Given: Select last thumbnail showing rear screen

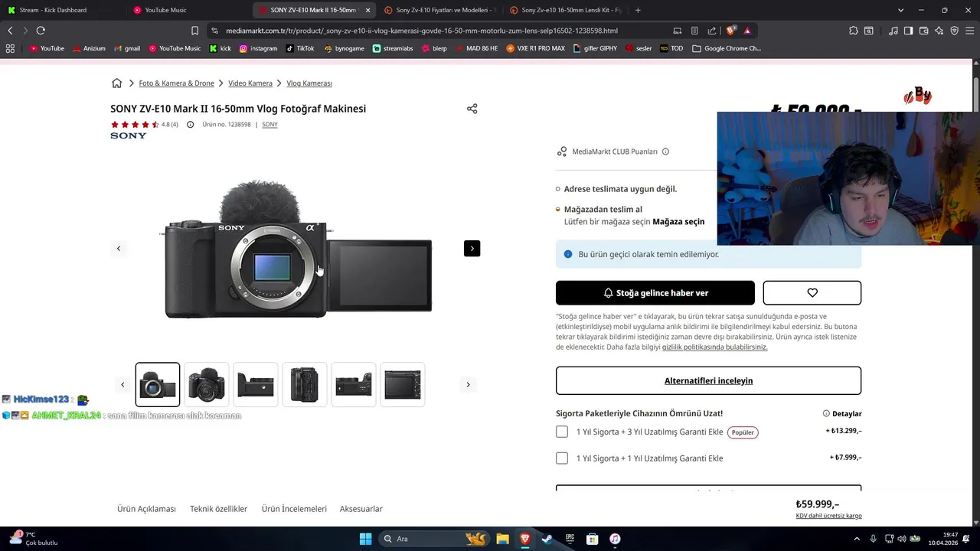Looking at the screenshot, I should (403, 384).
